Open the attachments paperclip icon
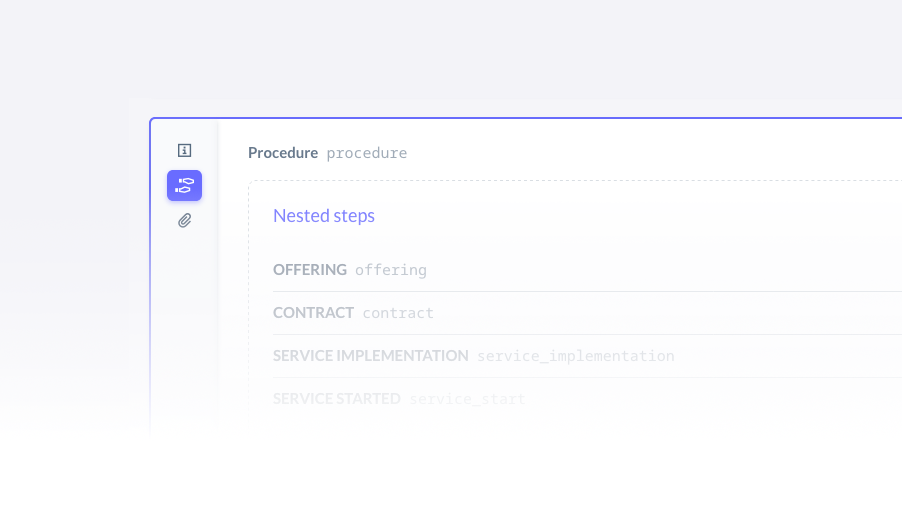This screenshot has width=902, height=518. click(184, 220)
